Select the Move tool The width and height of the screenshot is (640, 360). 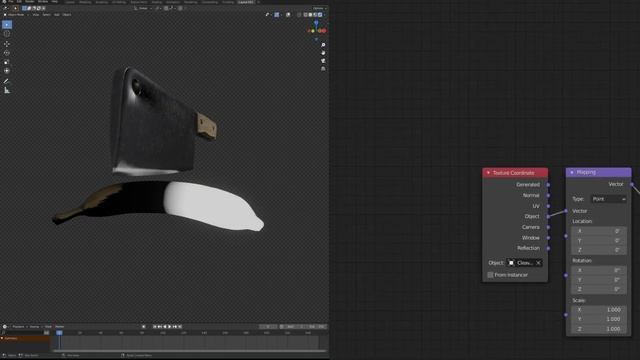(x=7, y=44)
